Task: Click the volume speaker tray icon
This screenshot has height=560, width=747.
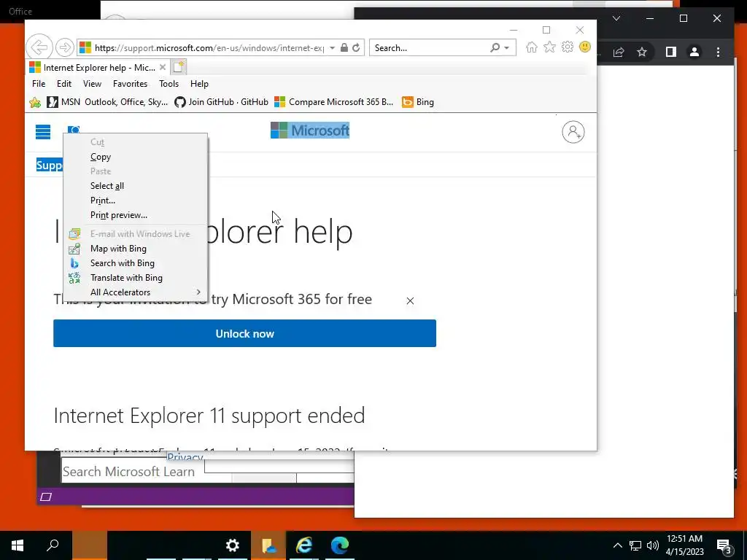Action: [x=653, y=545]
